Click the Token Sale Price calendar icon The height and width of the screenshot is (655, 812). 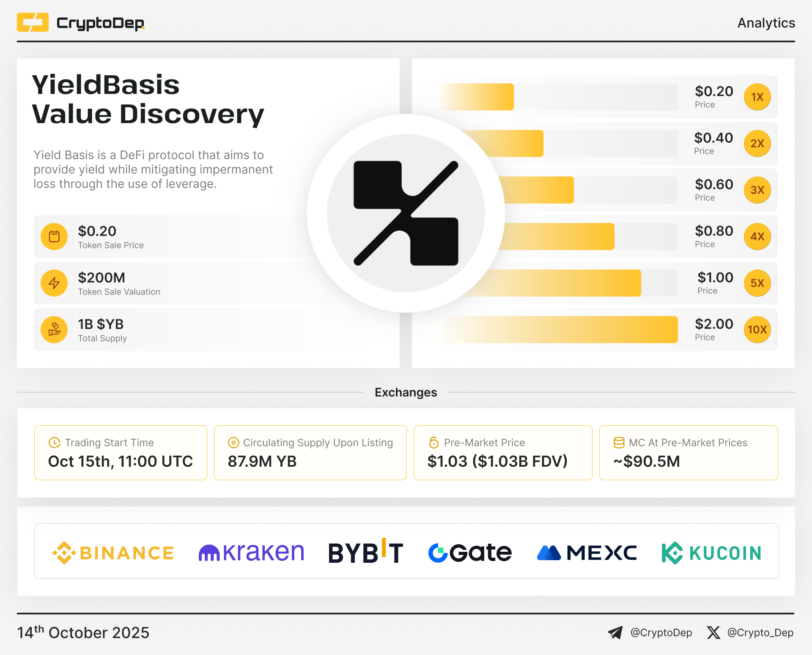coord(54,237)
